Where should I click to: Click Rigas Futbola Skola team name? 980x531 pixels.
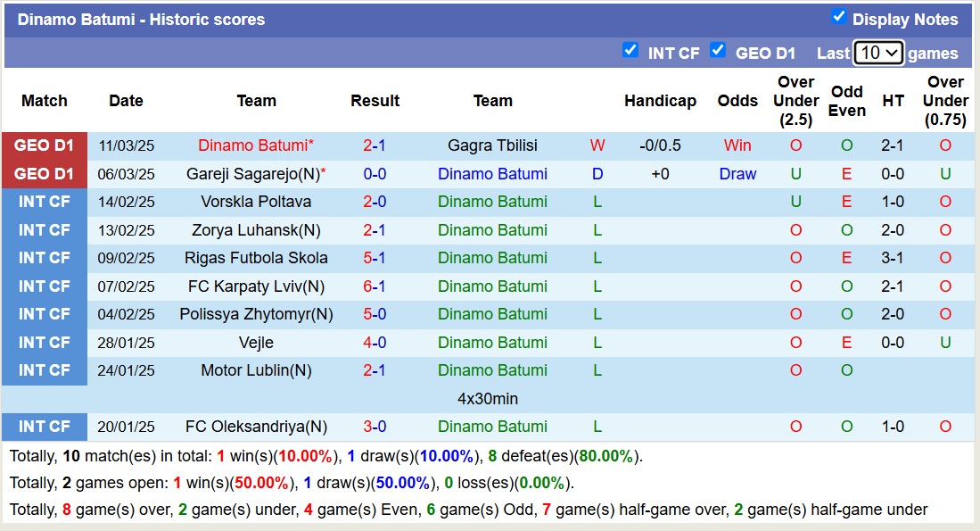pos(256,258)
